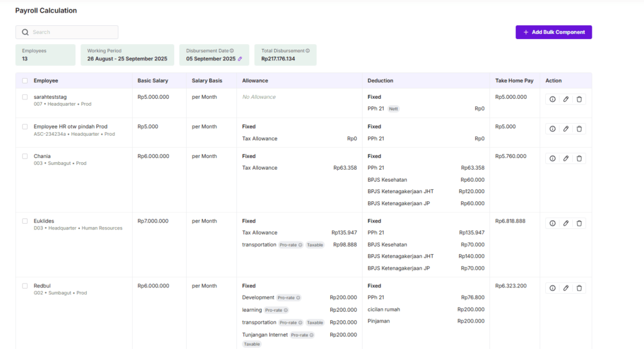Select the Euklides row checkbox
Image resolution: width=644 pixels, height=349 pixels.
pos(25,221)
